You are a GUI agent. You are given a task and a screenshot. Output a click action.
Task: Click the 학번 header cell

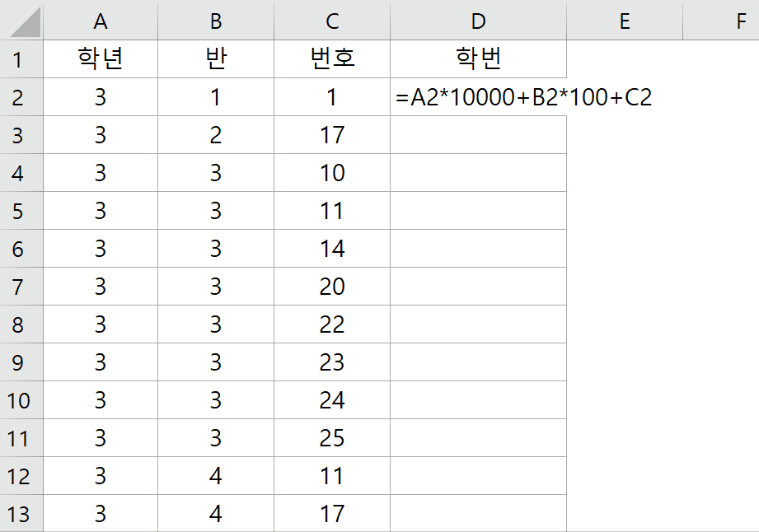[478, 59]
